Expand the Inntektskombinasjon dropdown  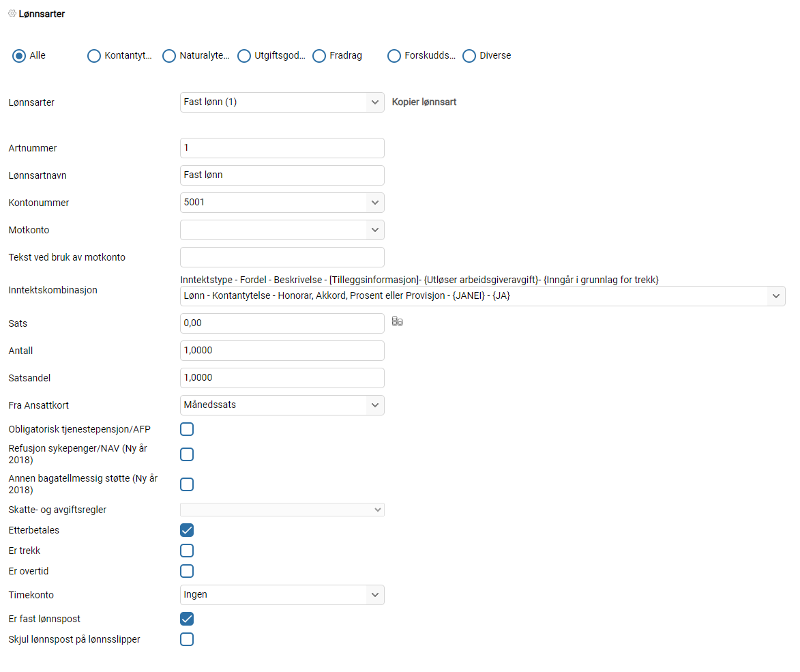click(483, 296)
